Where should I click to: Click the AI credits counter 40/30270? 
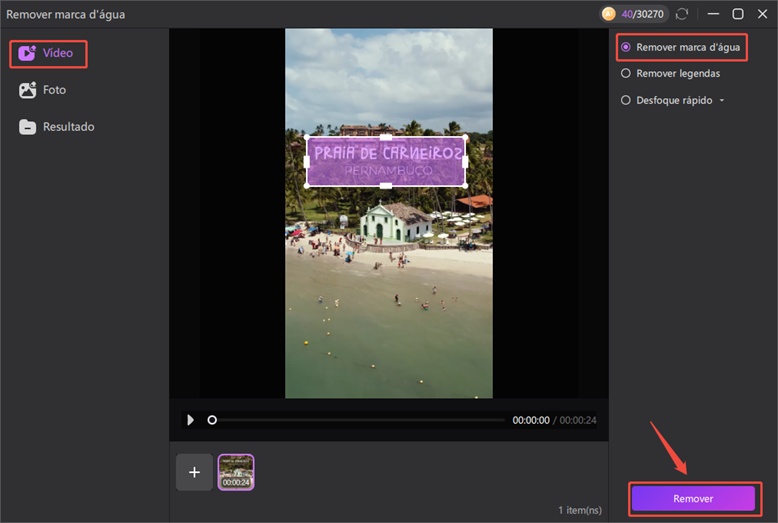click(641, 14)
